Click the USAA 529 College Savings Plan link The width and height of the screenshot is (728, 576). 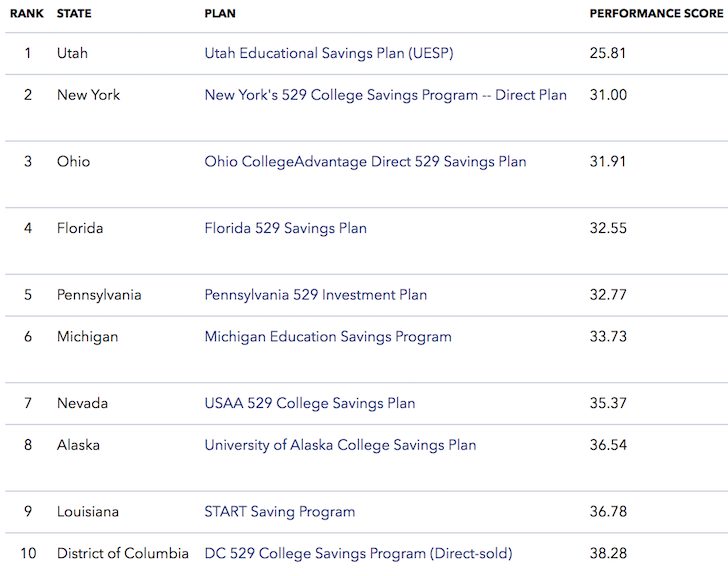click(x=309, y=403)
